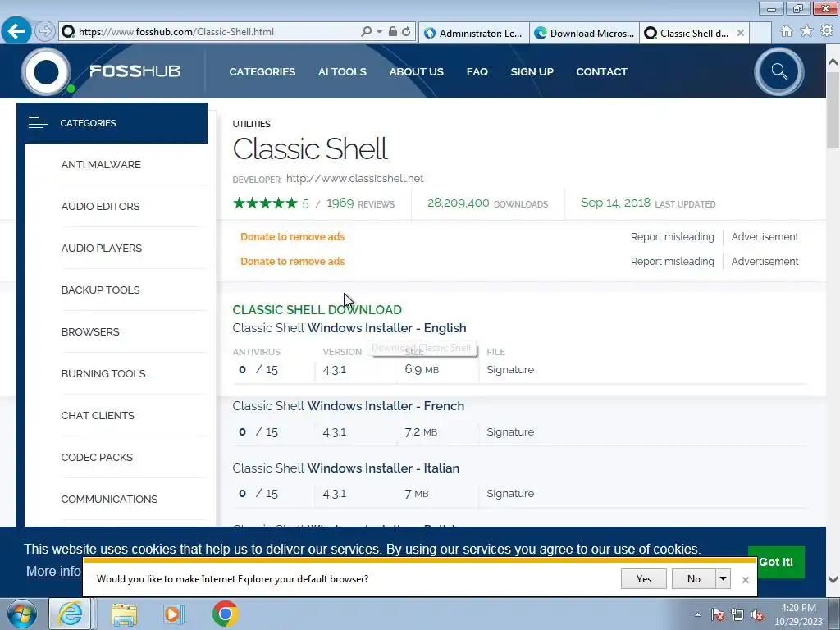Screen dimensions: 840x630
Task: Open the Favorites star icon
Action: (x=806, y=31)
